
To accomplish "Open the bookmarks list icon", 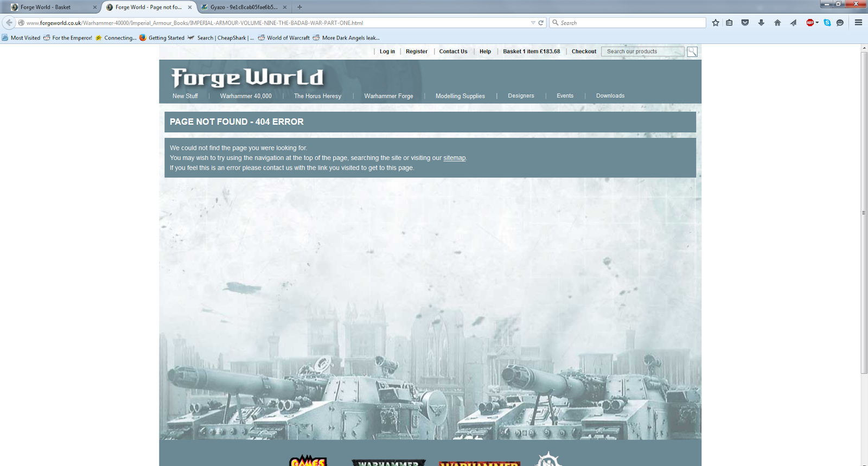I will pyautogui.click(x=730, y=23).
